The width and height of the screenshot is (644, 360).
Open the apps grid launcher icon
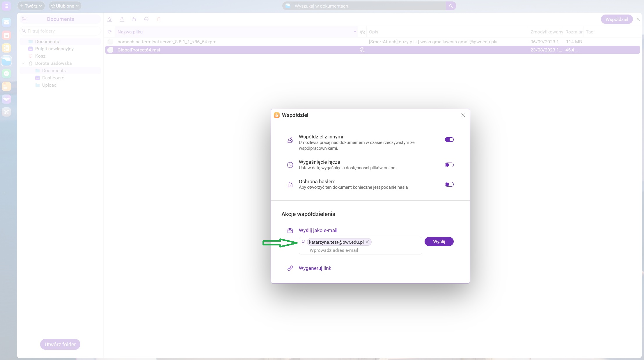coord(6,6)
